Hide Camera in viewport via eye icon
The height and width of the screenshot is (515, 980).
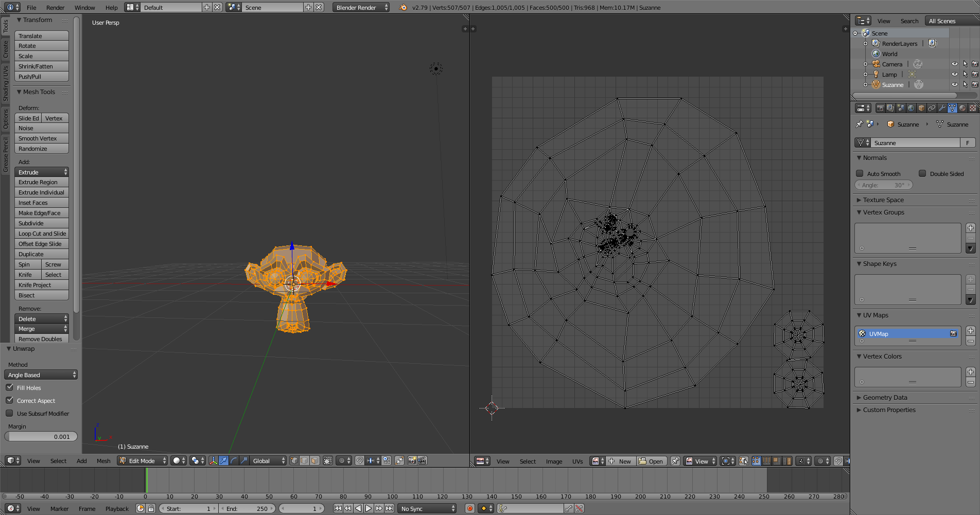pos(955,64)
